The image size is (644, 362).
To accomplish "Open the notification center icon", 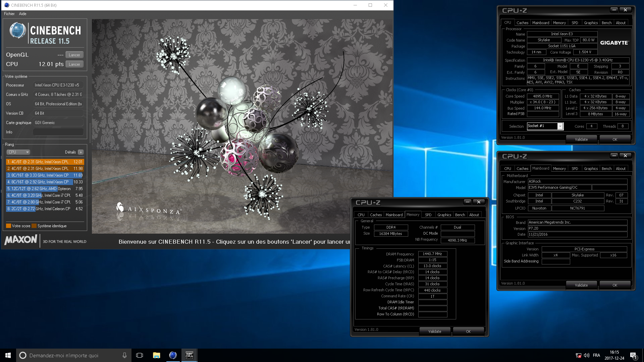I will click(x=633, y=355).
